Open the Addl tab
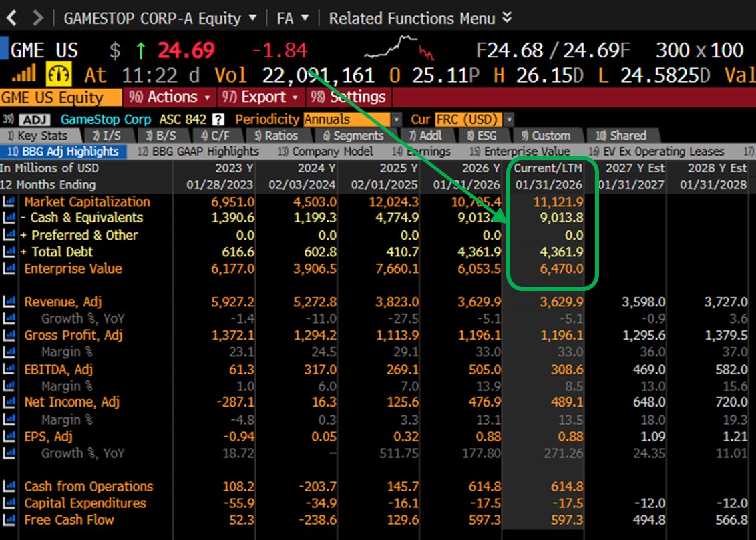The width and height of the screenshot is (756, 540). coord(425,136)
